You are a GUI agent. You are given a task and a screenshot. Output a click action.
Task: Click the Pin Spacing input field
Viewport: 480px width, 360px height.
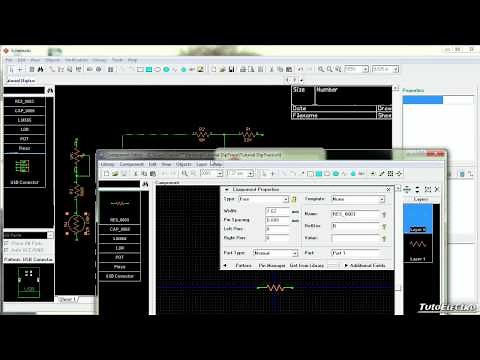pos(277,220)
